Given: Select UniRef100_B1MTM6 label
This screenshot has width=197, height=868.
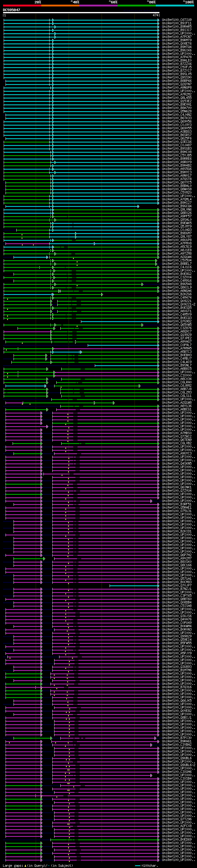Looking at the screenshot, I should pyautogui.click(x=177, y=670).
